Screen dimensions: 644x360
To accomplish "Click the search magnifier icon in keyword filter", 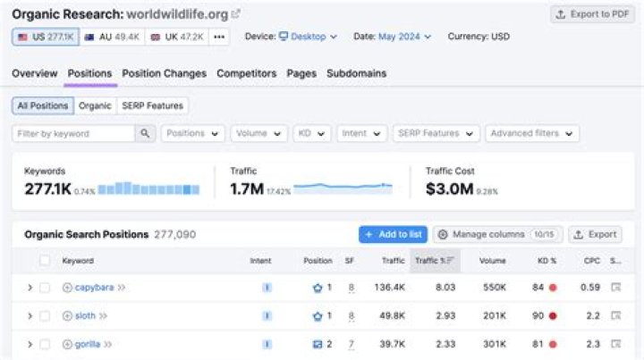I will point(145,133).
